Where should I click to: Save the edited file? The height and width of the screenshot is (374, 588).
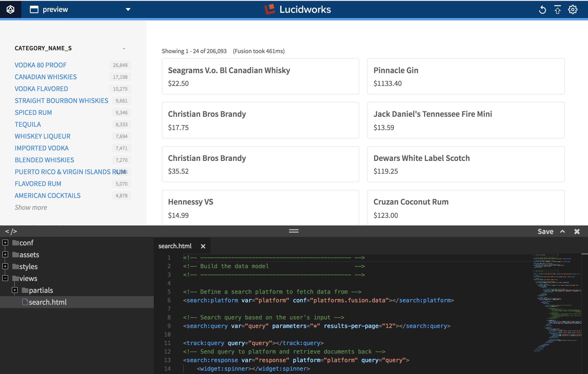545,231
